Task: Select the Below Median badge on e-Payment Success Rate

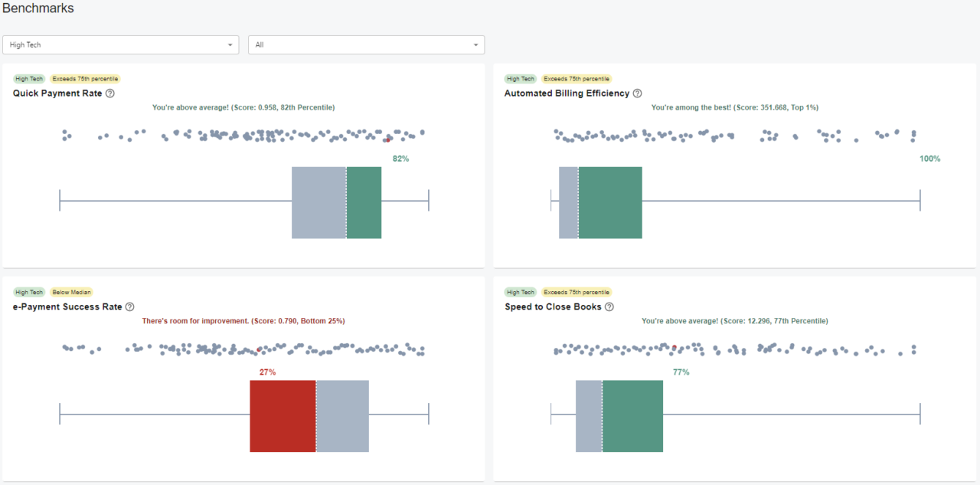Action: [71, 292]
